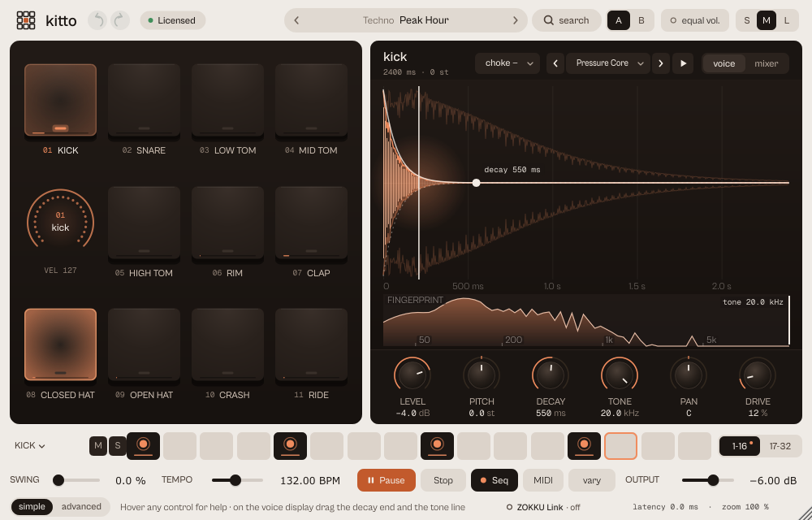Screen dimensions: 812x520
Task: Click the OUTPUT volume slider handle
Action: point(713,480)
